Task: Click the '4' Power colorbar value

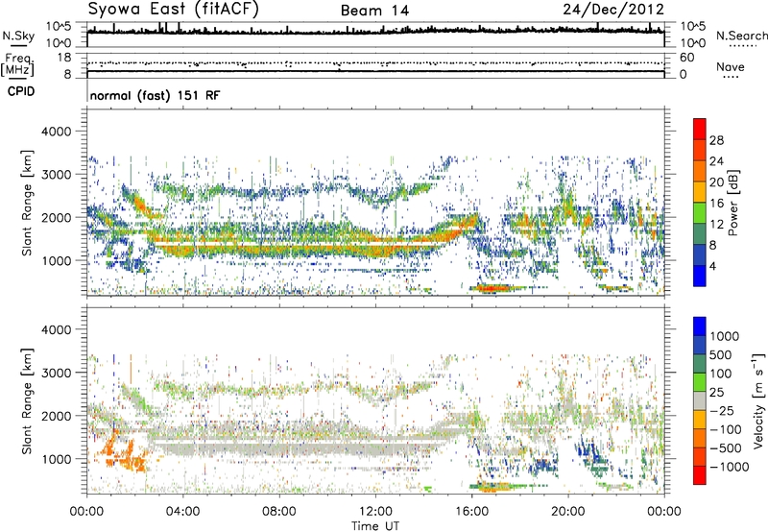Action: tap(712, 266)
